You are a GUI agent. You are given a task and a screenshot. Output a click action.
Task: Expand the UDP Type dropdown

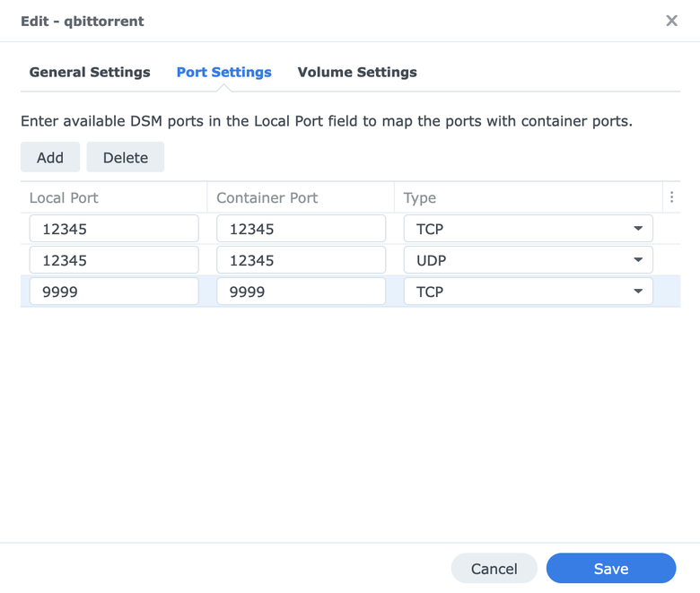click(528, 259)
